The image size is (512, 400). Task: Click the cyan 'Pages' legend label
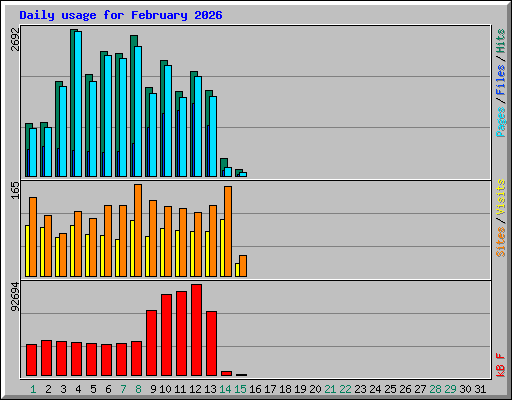[x=500, y=122]
